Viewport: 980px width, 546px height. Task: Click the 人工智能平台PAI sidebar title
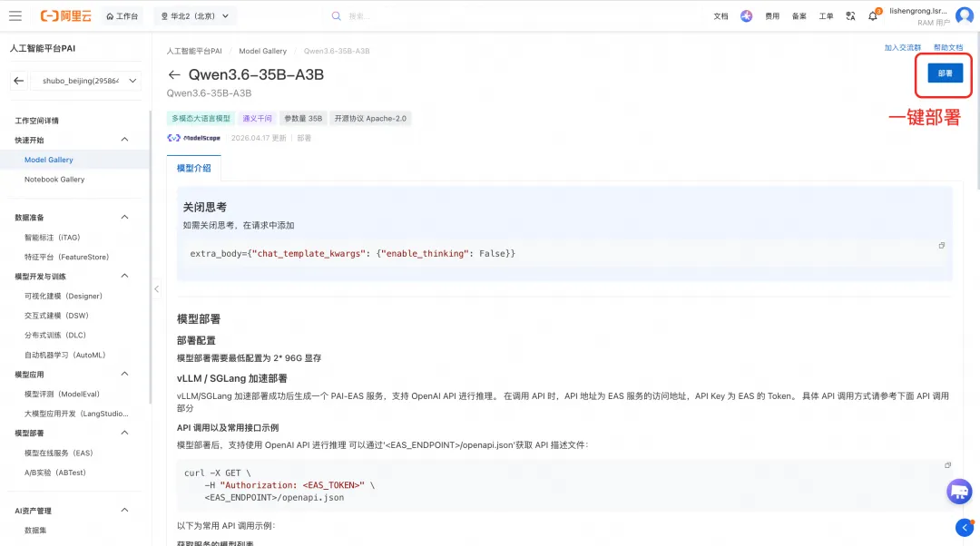tap(43, 48)
